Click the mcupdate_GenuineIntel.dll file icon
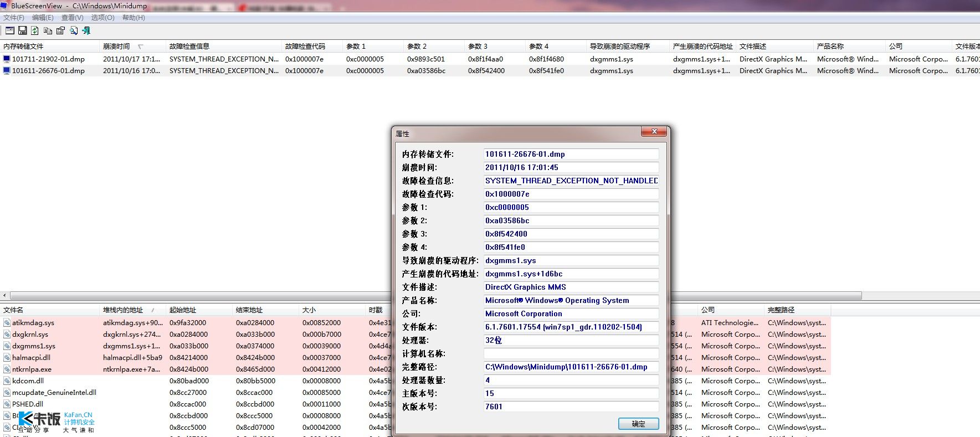 7,392
